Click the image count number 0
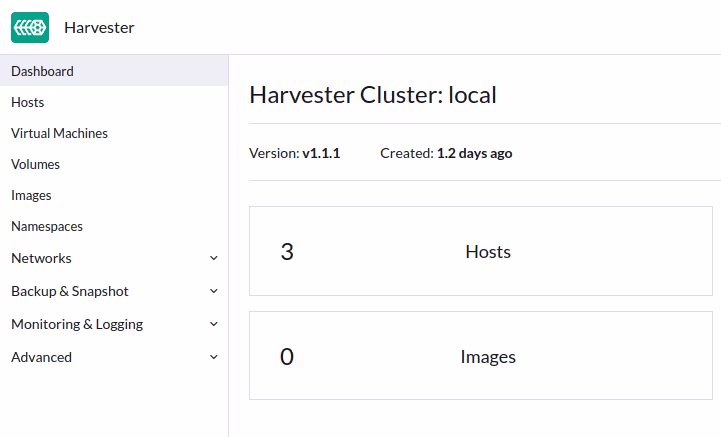This screenshot has height=437, width=721. pyautogui.click(x=287, y=357)
